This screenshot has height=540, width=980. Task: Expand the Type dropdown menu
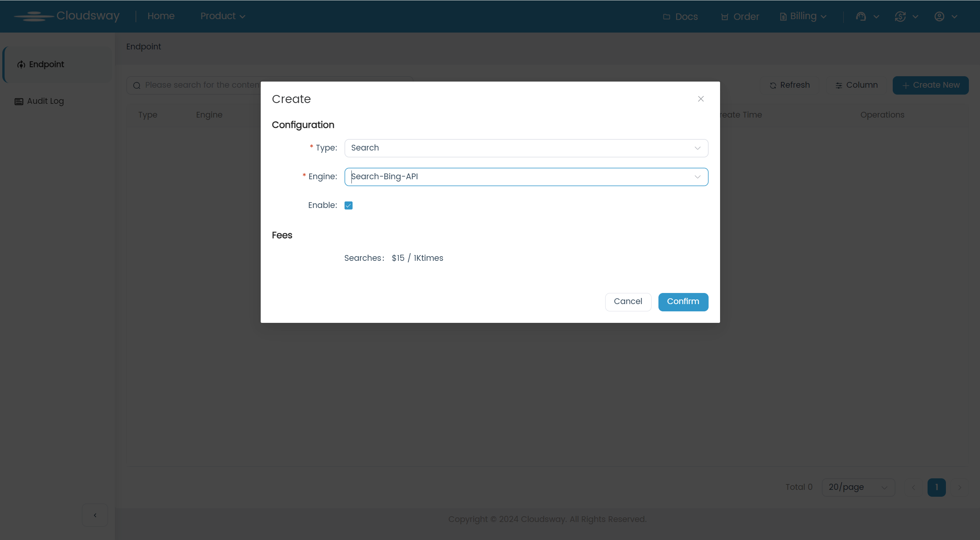pyautogui.click(x=526, y=147)
